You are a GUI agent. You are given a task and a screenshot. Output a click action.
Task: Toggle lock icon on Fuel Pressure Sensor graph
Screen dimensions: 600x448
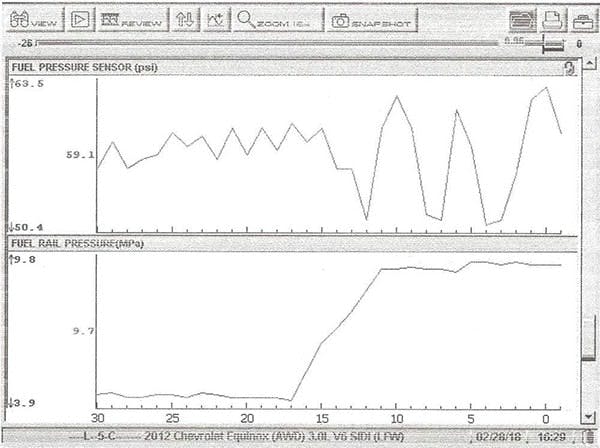569,68
